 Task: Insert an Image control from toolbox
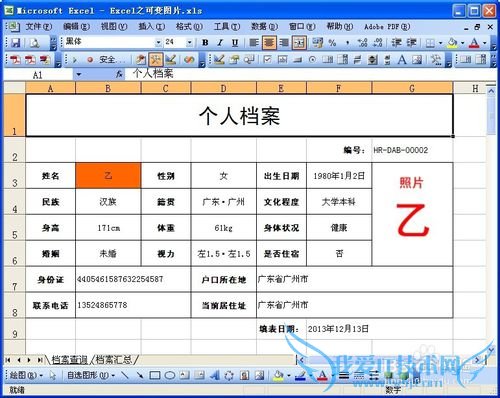click(417, 60)
